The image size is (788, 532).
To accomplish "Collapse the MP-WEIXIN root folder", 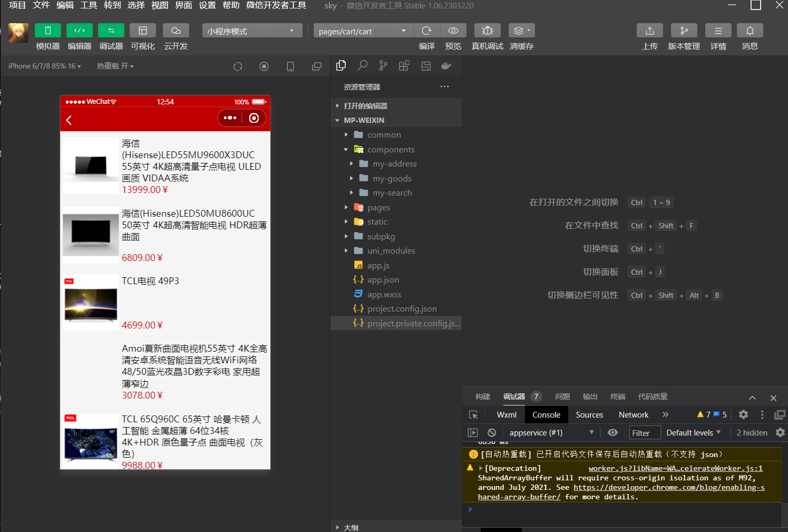I will (x=396, y=120).
